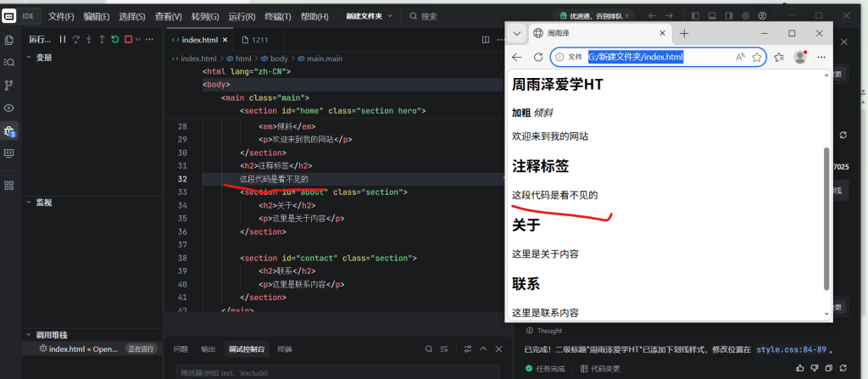Toggle secondary side bar layout icon
The image size is (868, 379).
[x=729, y=16]
